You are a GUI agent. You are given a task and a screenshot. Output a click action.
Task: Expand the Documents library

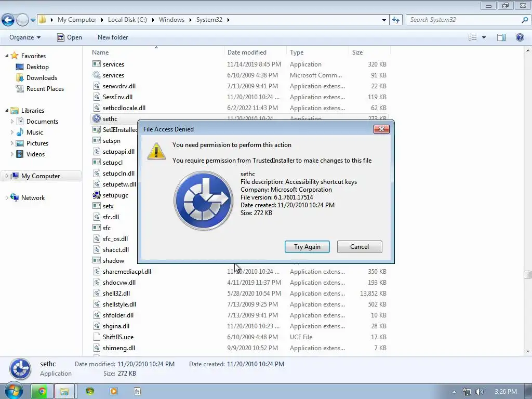pyautogui.click(x=12, y=121)
